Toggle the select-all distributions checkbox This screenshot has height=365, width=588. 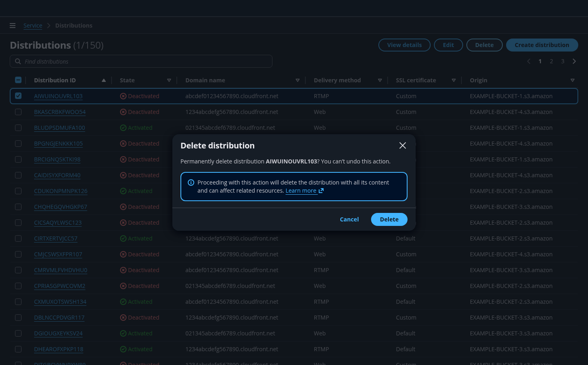point(18,80)
